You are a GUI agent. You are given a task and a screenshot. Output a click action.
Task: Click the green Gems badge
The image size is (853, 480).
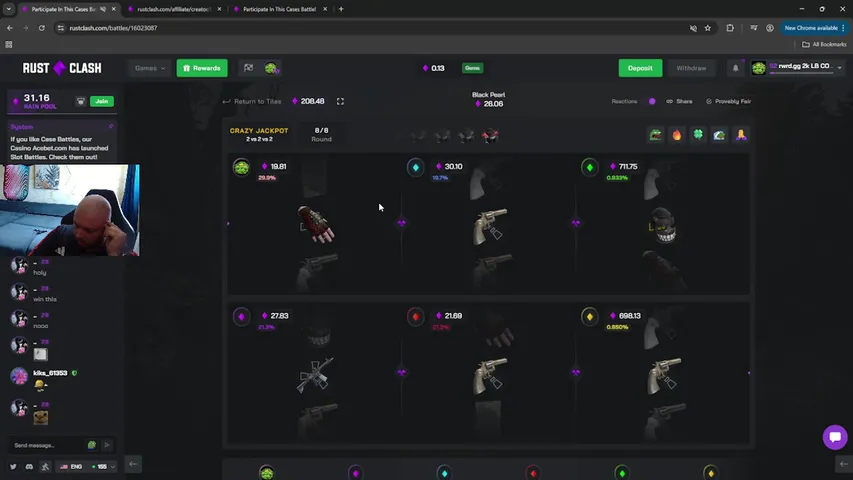click(x=472, y=68)
